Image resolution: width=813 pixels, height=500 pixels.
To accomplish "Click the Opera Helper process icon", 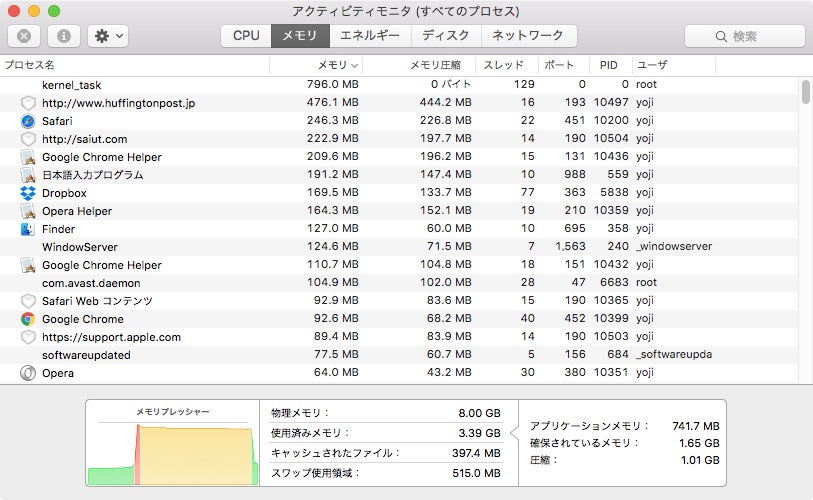I will point(28,211).
